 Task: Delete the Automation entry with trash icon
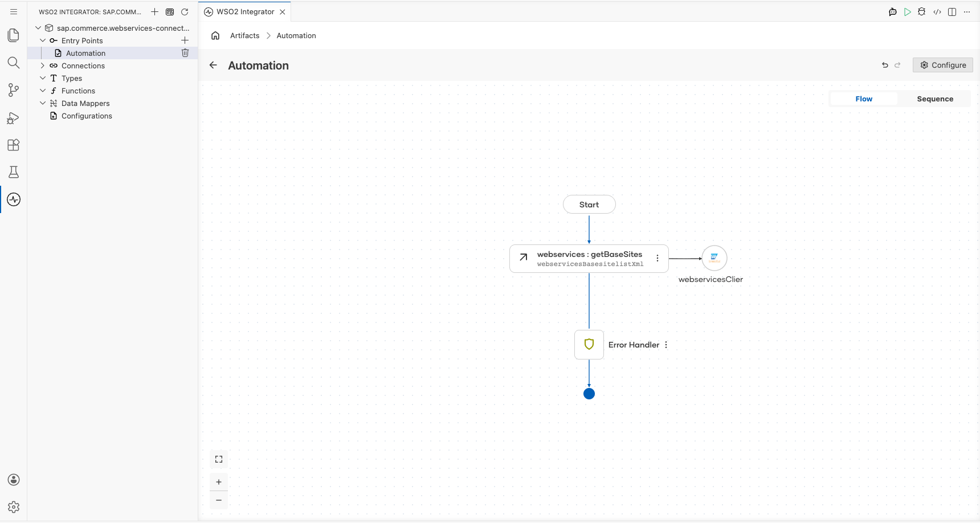click(x=185, y=53)
